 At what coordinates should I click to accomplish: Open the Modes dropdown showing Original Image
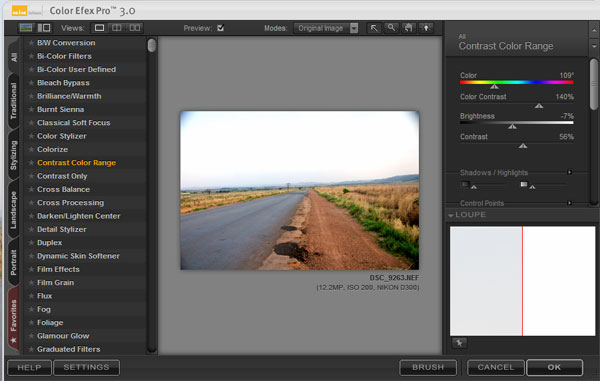(326, 28)
